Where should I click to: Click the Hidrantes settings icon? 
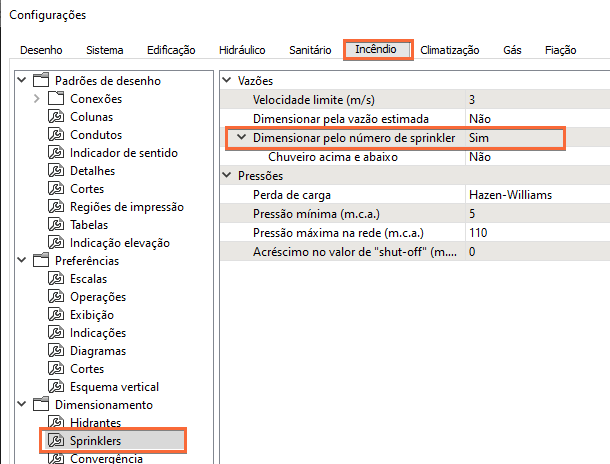click(56, 423)
